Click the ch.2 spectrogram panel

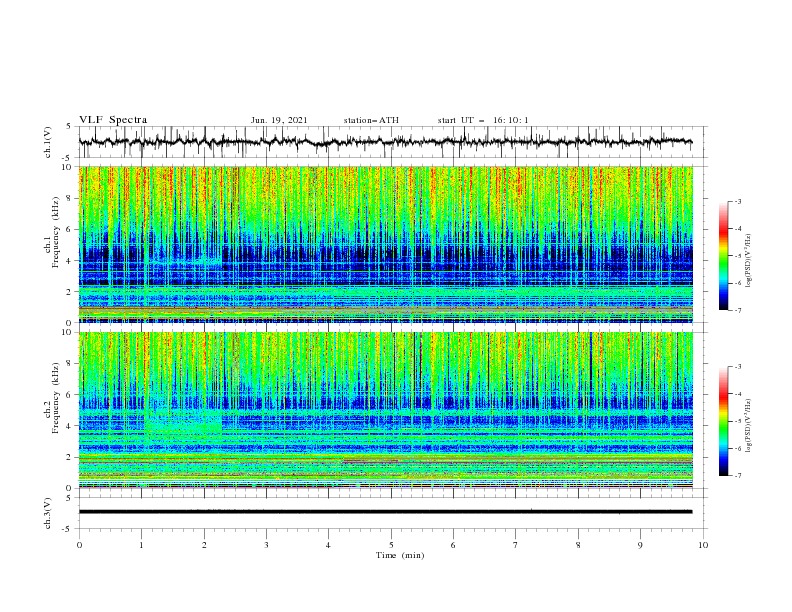coord(385,410)
